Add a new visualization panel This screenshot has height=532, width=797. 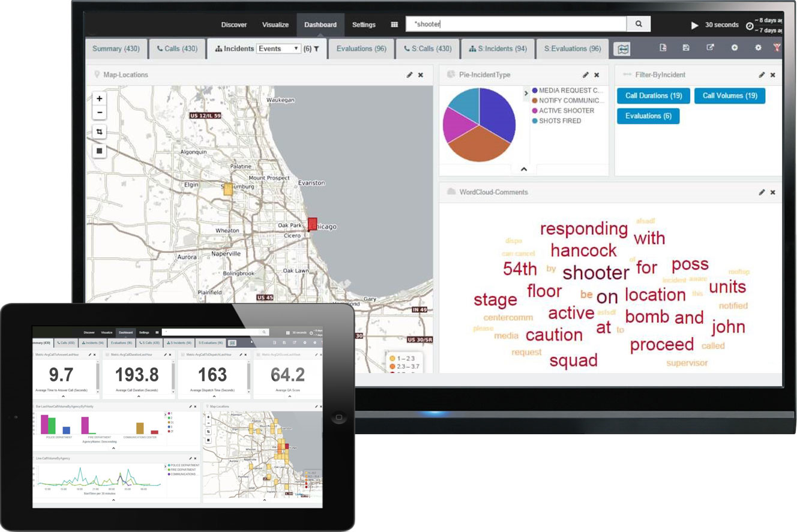coord(735,48)
